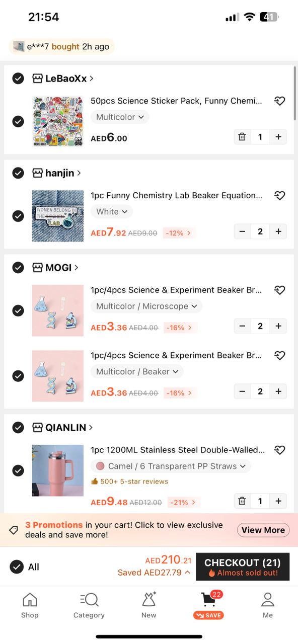Add Chemistry Lab Beaker pin to wishlist
Image resolution: width=298 pixels, height=644 pixels.
[x=279, y=196]
